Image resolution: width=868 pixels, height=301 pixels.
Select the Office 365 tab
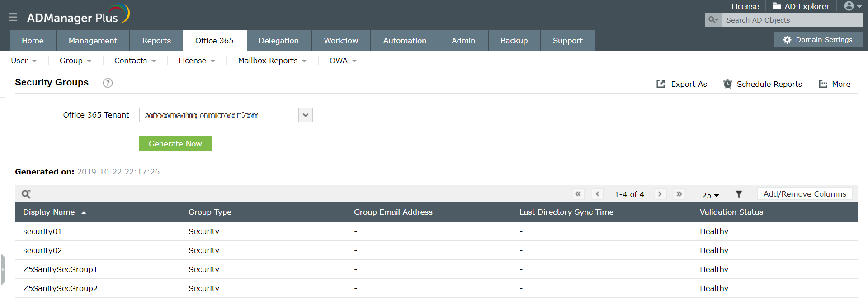(214, 41)
